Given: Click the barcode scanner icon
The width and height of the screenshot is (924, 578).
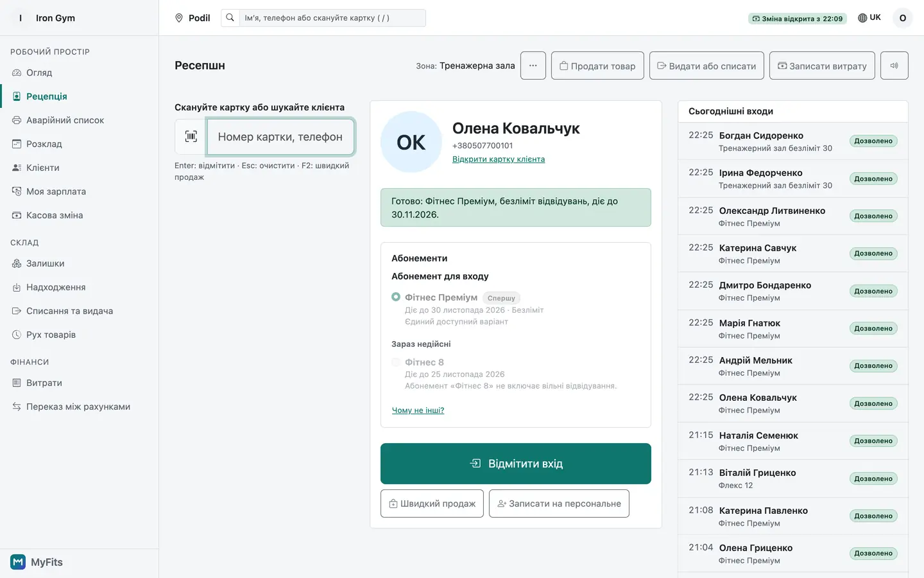Looking at the screenshot, I should pyautogui.click(x=191, y=136).
